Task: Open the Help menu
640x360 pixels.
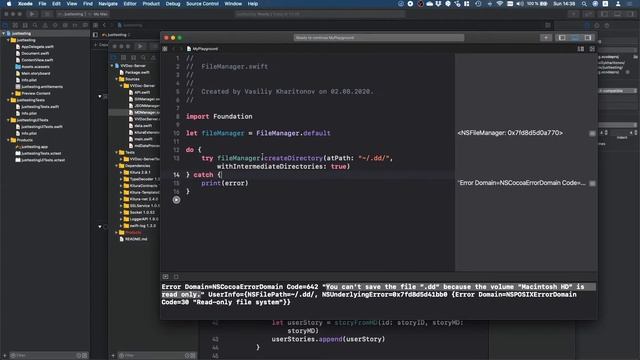Action: (x=253, y=4)
